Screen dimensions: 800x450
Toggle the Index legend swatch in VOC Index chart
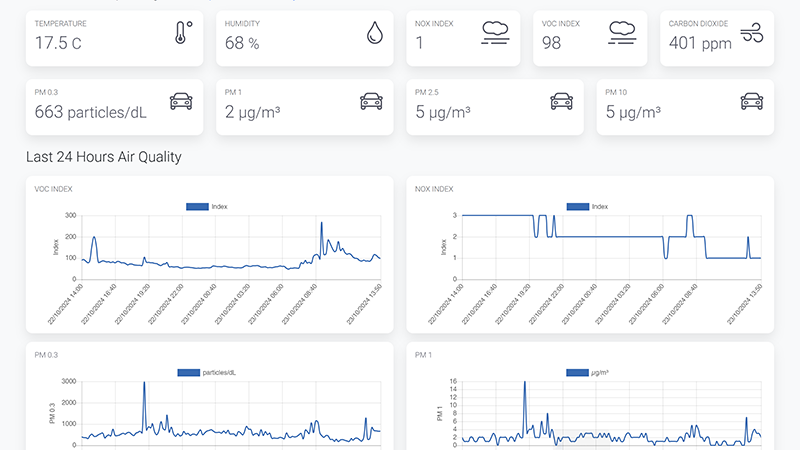click(x=197, y=207)
